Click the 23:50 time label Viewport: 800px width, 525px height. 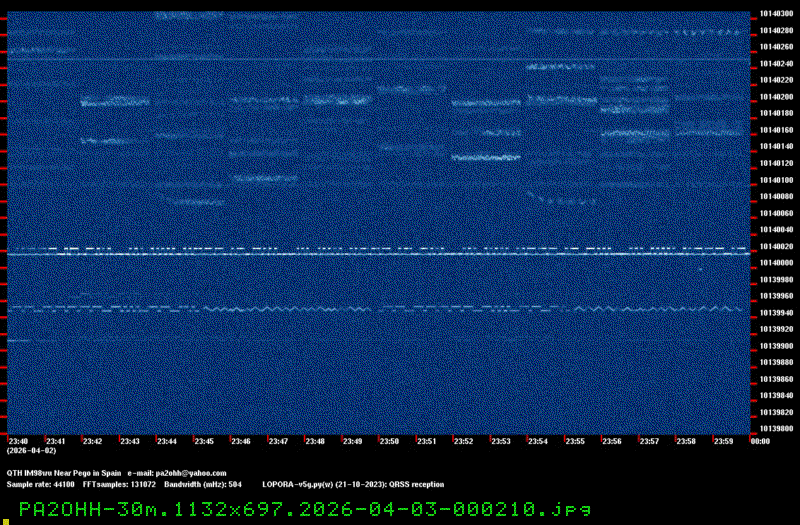389,441
